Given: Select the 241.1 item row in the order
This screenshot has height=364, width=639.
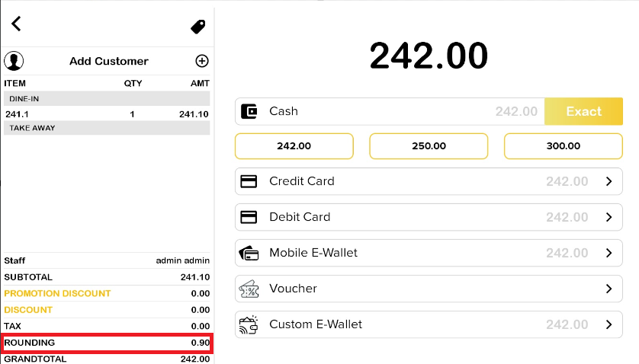Looking at the screenshot, I should pos(107,114).
